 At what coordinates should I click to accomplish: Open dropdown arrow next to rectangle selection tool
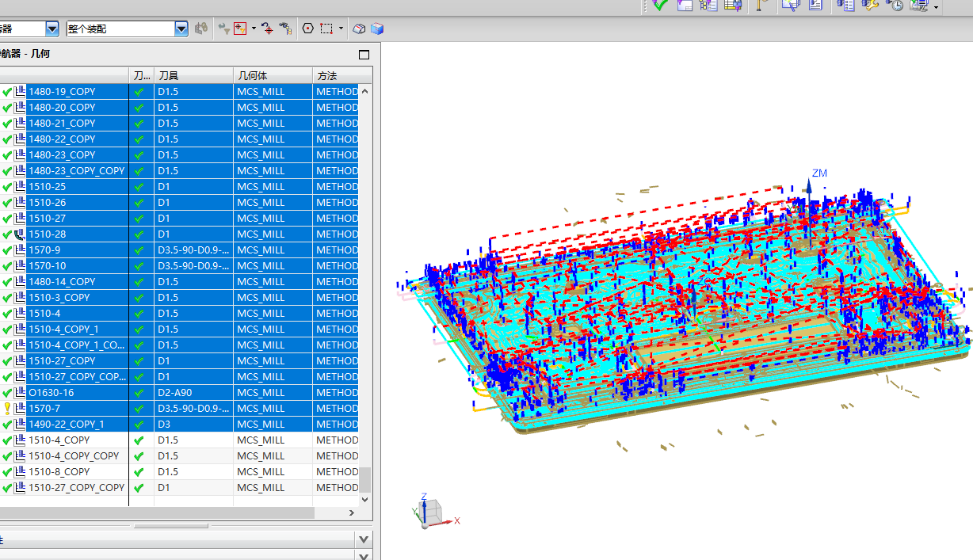click(x=341, y=29)
